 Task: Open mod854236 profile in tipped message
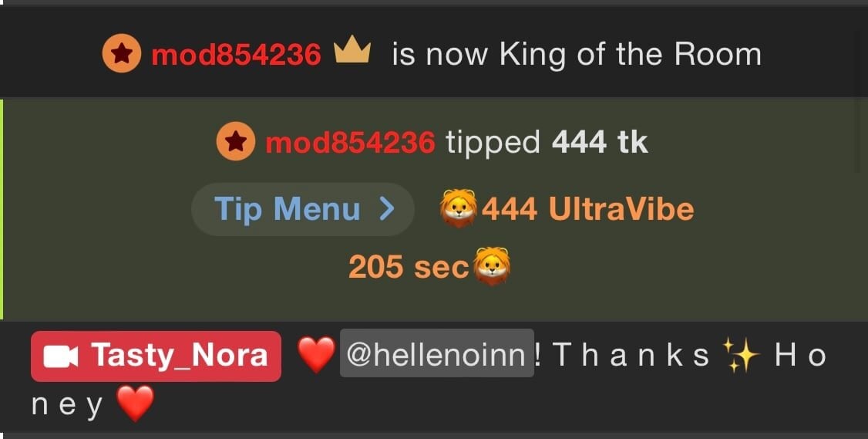[351, 143]
